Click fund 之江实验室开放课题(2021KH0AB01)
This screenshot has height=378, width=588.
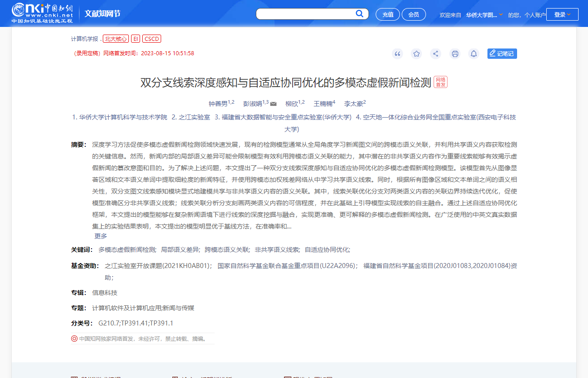(158, 266)
